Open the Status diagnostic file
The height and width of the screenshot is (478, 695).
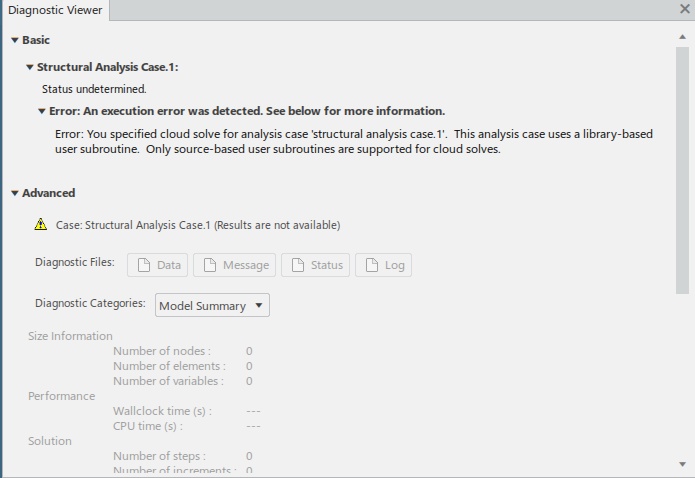tap(316, 265)
